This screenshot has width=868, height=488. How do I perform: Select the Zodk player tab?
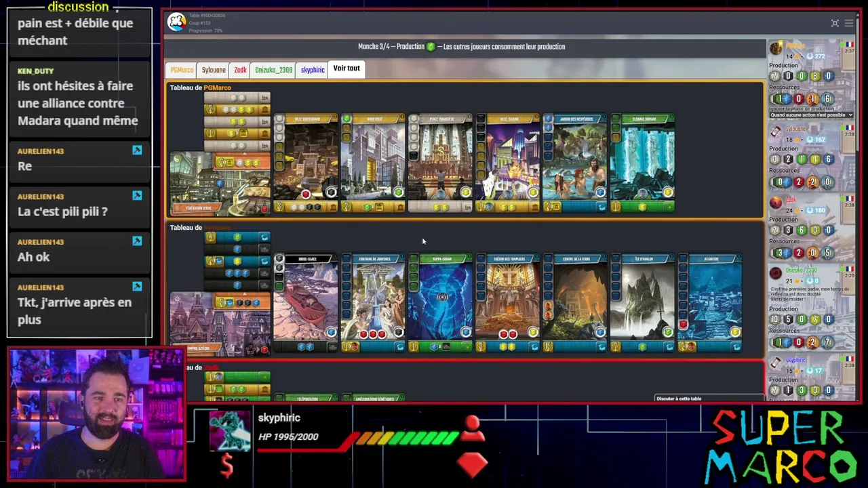(x=240, y=70)
